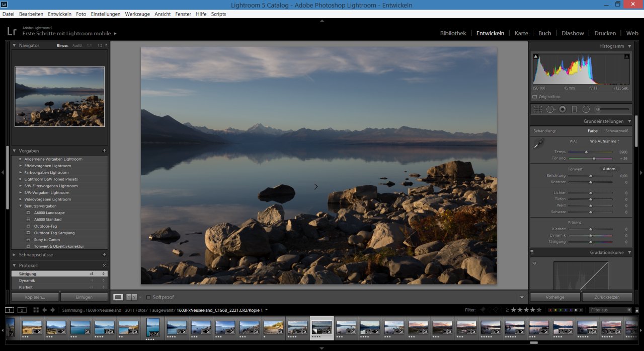Filter by blue color label

point(565,310)
